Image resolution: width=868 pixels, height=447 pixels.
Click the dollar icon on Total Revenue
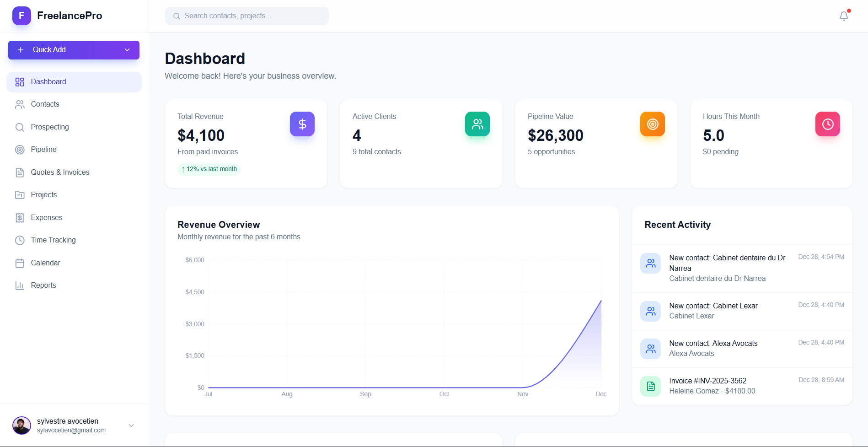pos(302,124)
